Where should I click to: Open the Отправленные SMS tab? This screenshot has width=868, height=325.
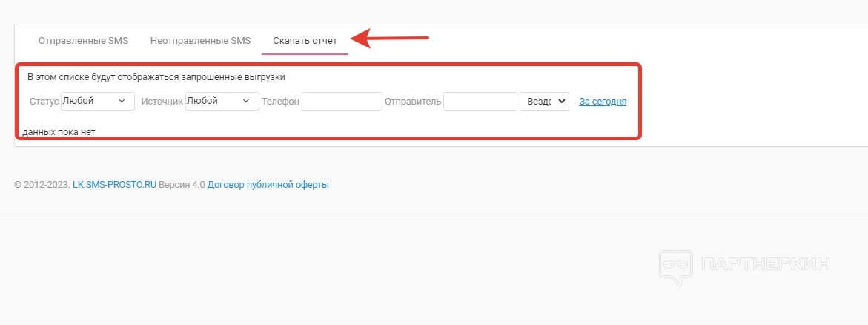click(83, 41)
